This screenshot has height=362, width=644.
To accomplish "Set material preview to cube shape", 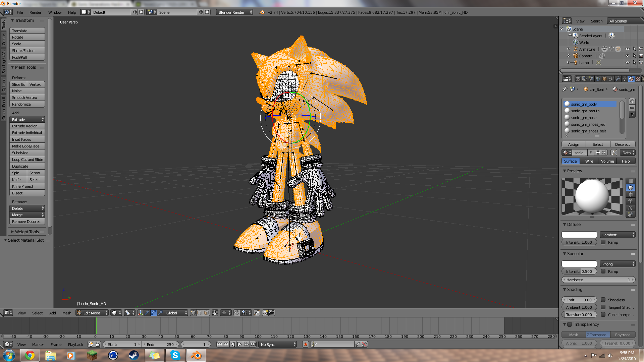I will 631,194.
